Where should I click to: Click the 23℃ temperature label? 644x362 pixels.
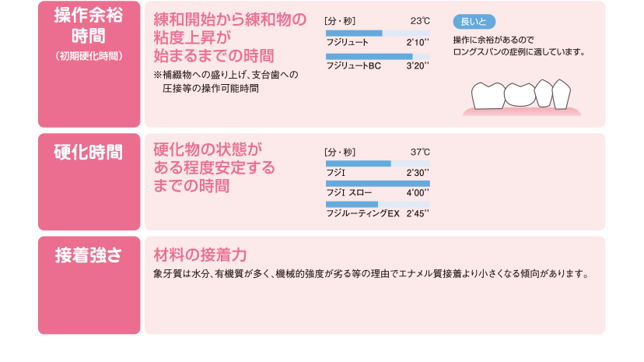420,21
